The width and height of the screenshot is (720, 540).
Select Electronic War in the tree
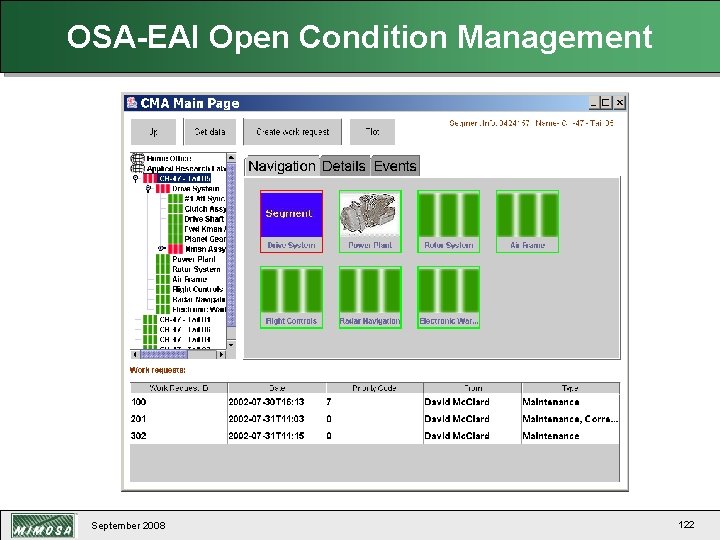tap(198, 309)
